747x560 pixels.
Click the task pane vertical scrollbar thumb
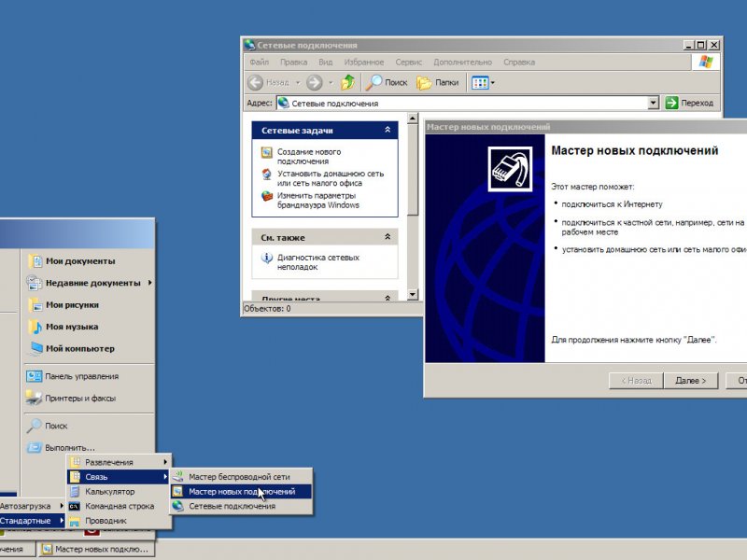[x=413, y=169]
